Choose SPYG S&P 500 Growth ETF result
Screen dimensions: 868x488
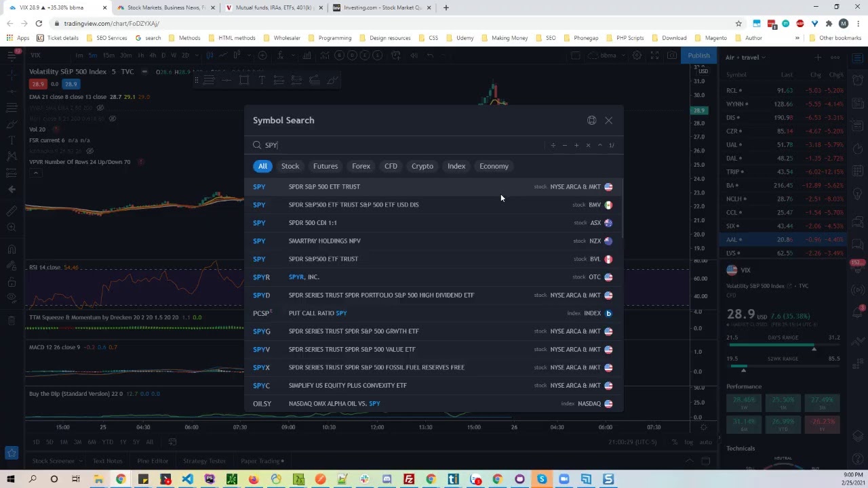pyautogui.click(x=433, y=331)
